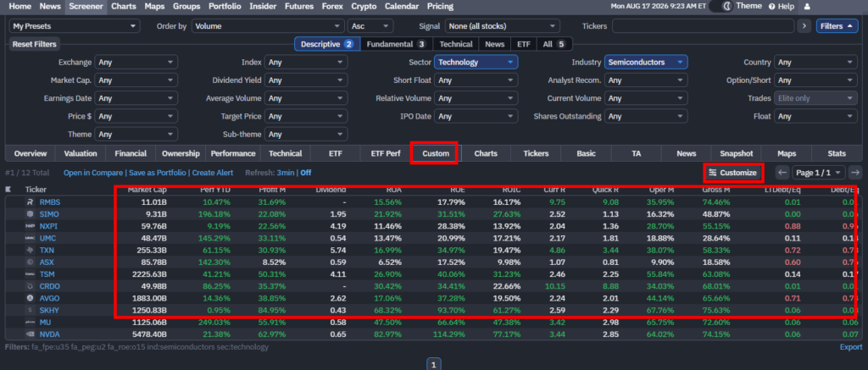Click the tickers go arrow button
The height and width of the screenshot is (370, 868).
pos(804,26)
